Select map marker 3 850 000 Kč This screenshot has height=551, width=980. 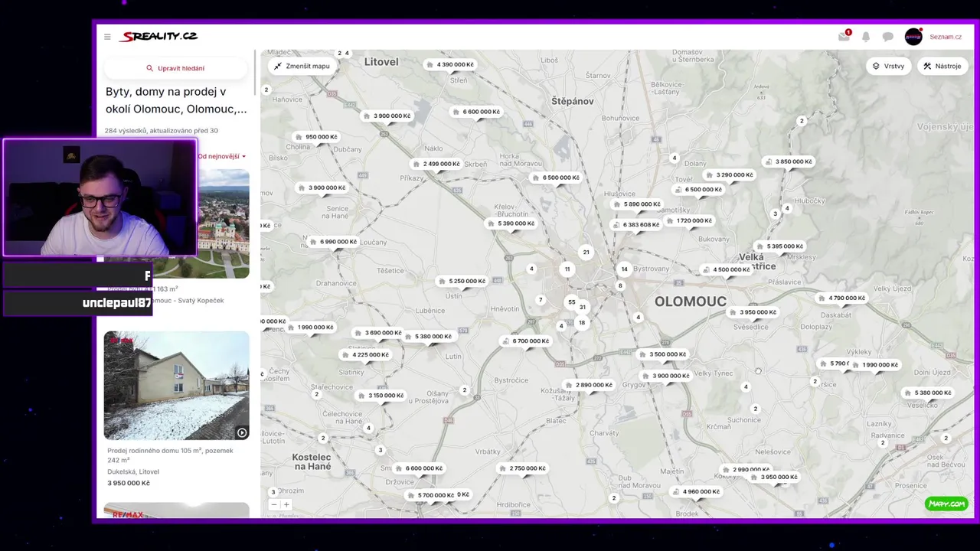[x=789, y=161]
